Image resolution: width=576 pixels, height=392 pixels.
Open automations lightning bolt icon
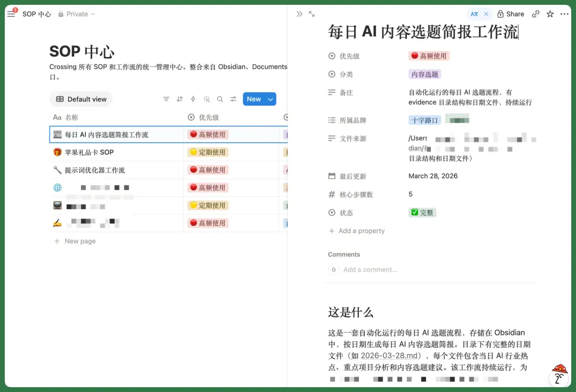(x=193, y=99)
